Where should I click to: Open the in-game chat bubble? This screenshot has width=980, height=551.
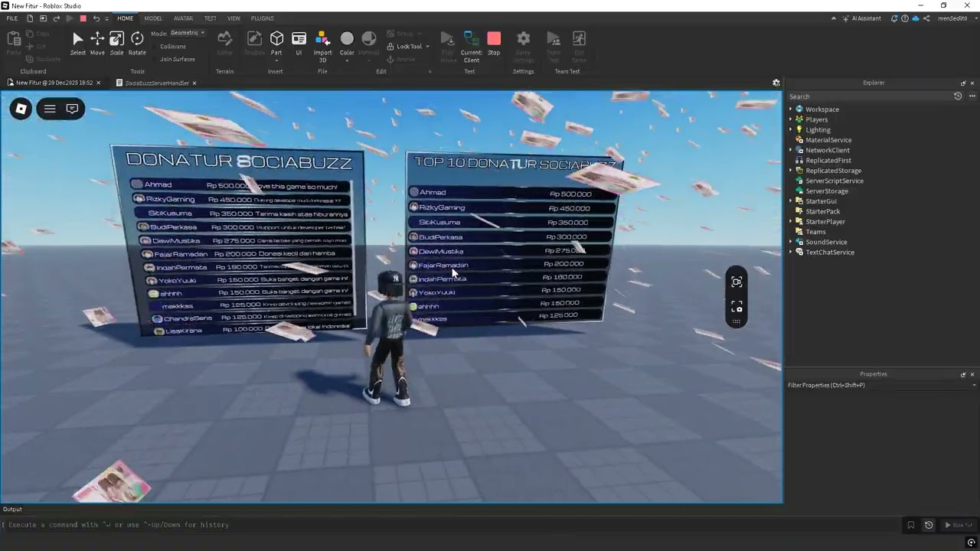72,109
